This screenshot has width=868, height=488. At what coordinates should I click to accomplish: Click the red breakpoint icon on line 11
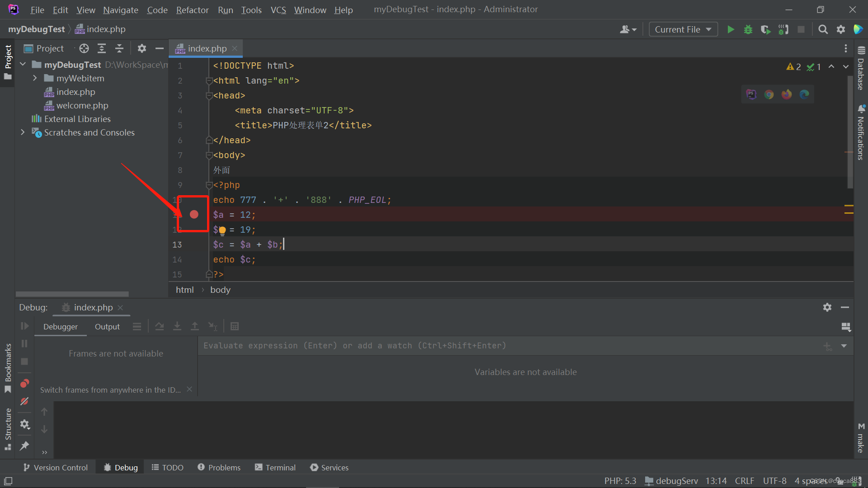(194, 215)
